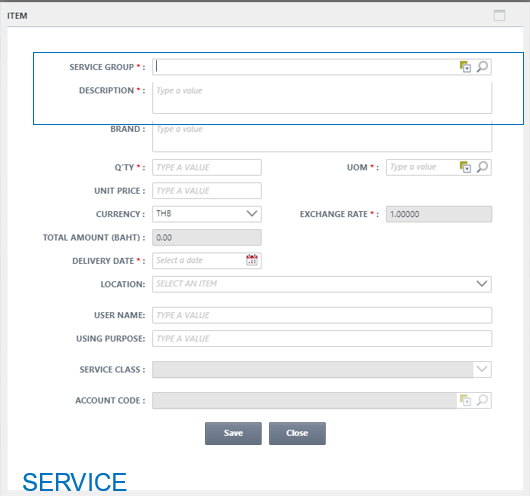The width and height of the screenshot is (530, 496).
Task: Close the item dialog with Close button
Action: coord(297,433)
